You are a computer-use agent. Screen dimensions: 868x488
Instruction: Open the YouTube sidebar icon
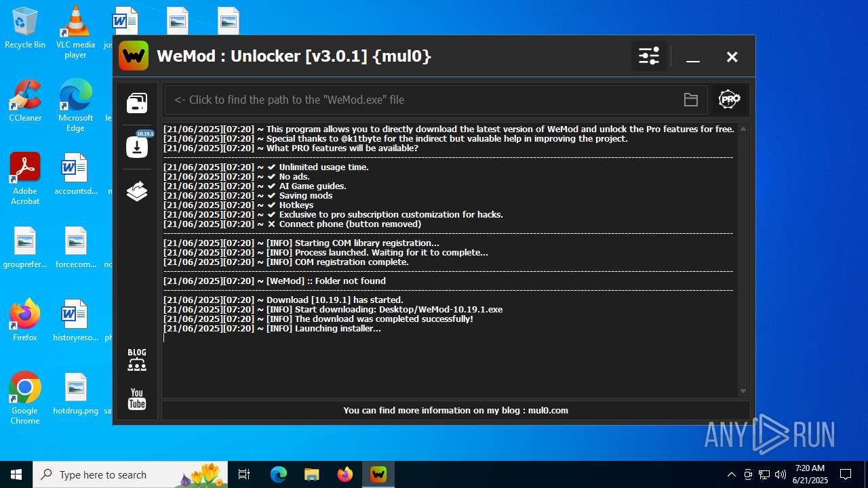(137, 399)
